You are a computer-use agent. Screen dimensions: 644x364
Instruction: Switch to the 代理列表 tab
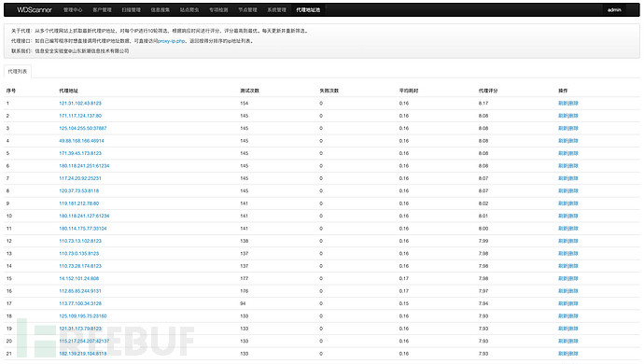click(18, 72)
